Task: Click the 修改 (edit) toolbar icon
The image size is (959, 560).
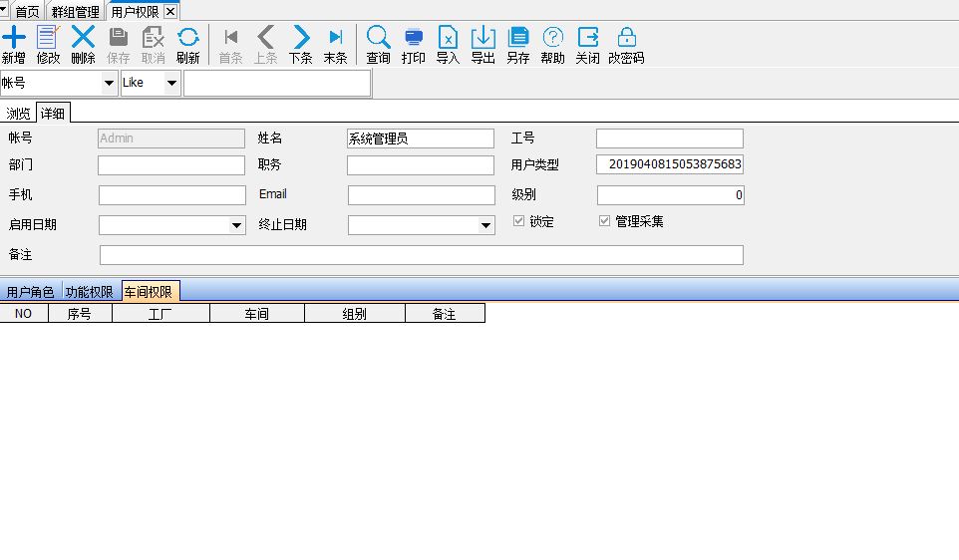Action: click(x=48, y=38)
